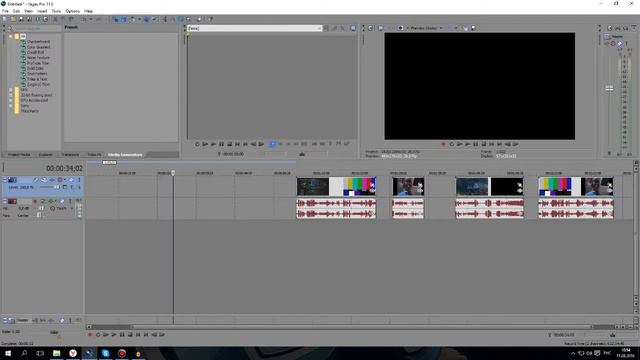The height and width of the screenshot is (360, 640).
Task: Select the Titles & Text generator
Action: [x=37, y=79]
